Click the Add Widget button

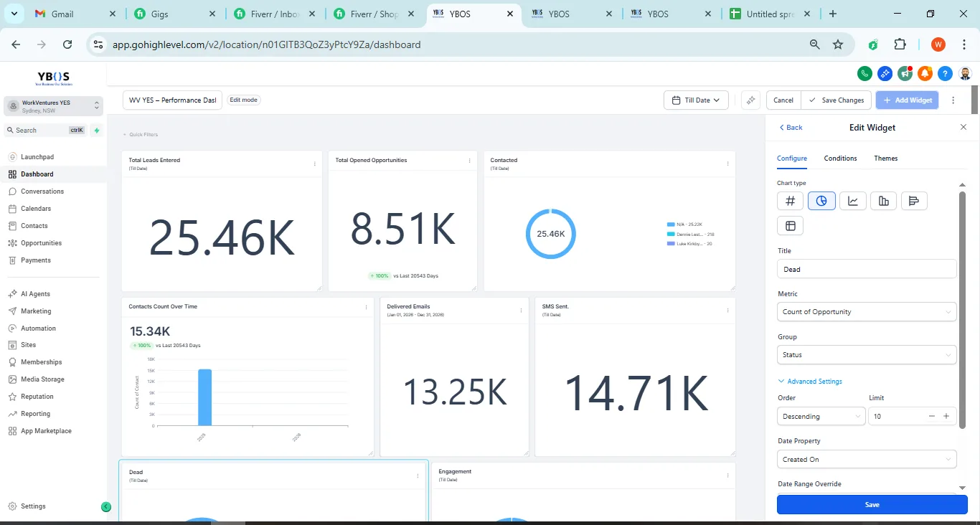coord(907,100)
